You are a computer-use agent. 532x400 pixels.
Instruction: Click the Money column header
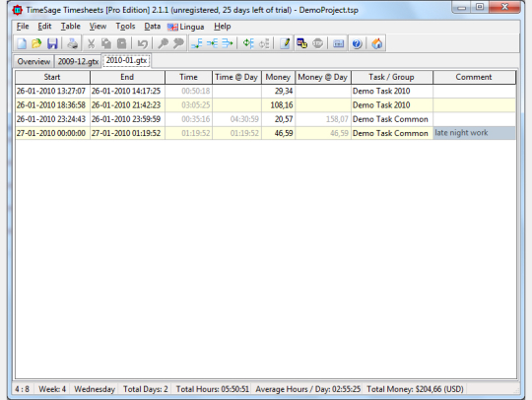(x=278, y=77)
